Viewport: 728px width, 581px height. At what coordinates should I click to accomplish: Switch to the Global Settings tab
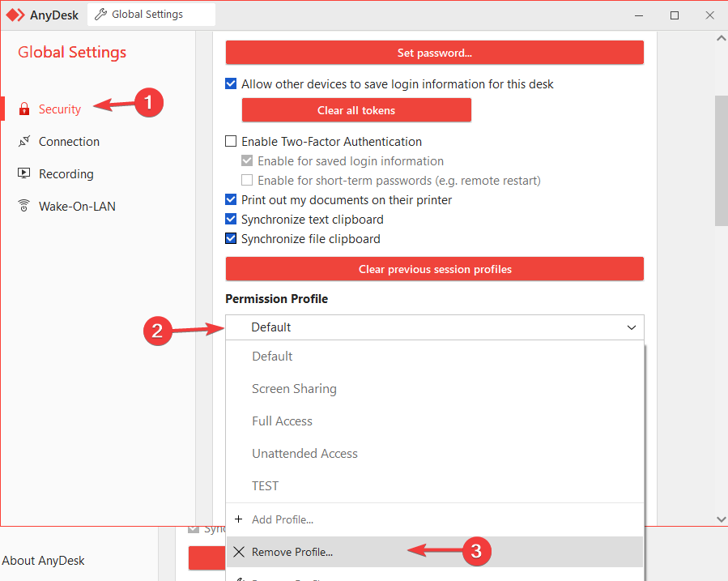(x=151, y=14)
